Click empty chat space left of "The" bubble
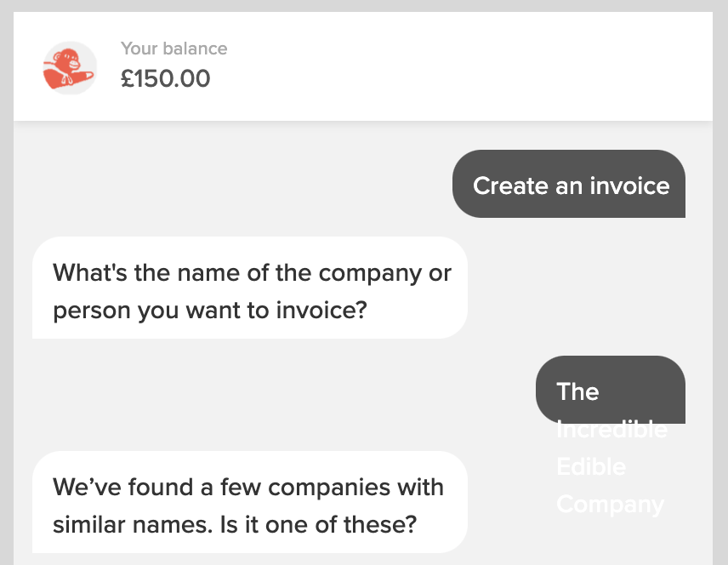 coord(281,391)
